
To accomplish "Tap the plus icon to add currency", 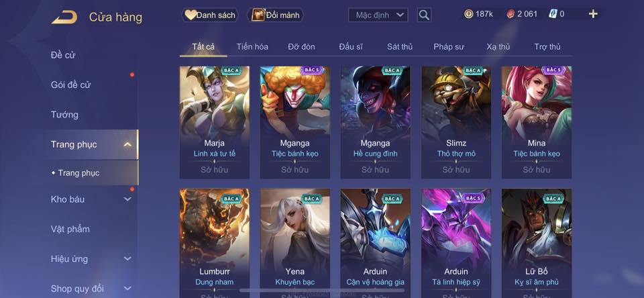I will point(593,14).
